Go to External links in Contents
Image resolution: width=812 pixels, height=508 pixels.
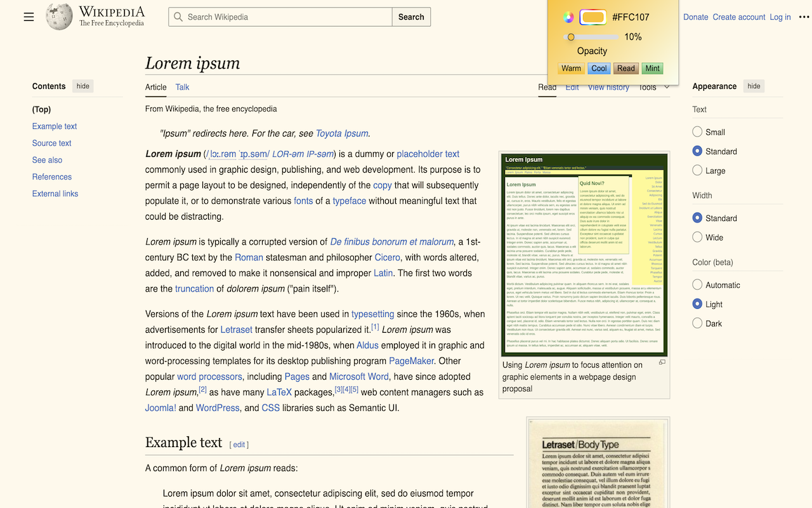[x=55, y=194]
